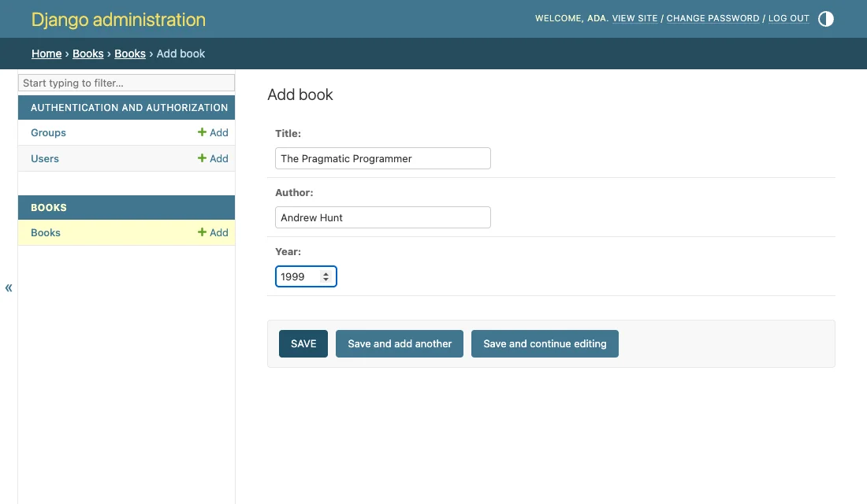Decrease the Year with down arrow
867x504 pixels.
[326, 280]
